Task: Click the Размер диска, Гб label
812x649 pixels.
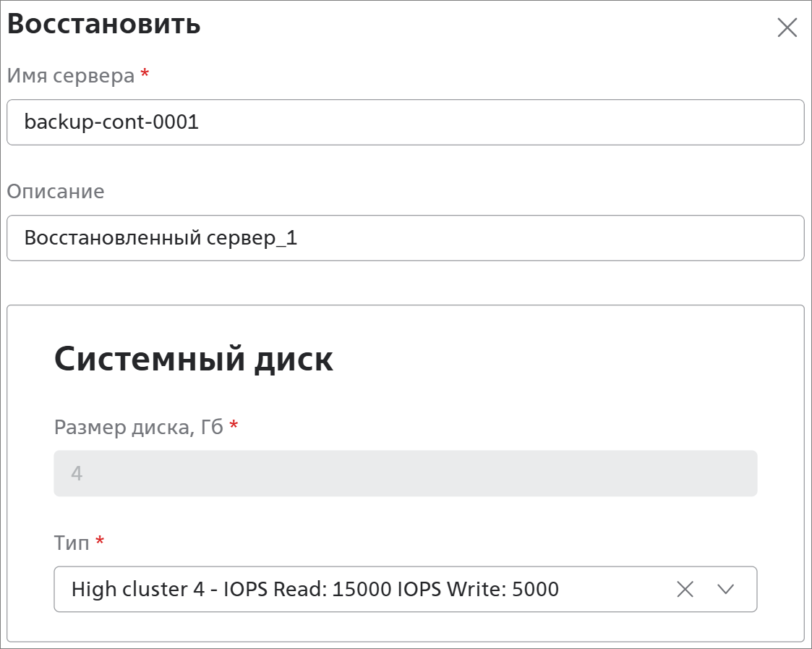Action: pyautogui.click(x=138, y=426)
